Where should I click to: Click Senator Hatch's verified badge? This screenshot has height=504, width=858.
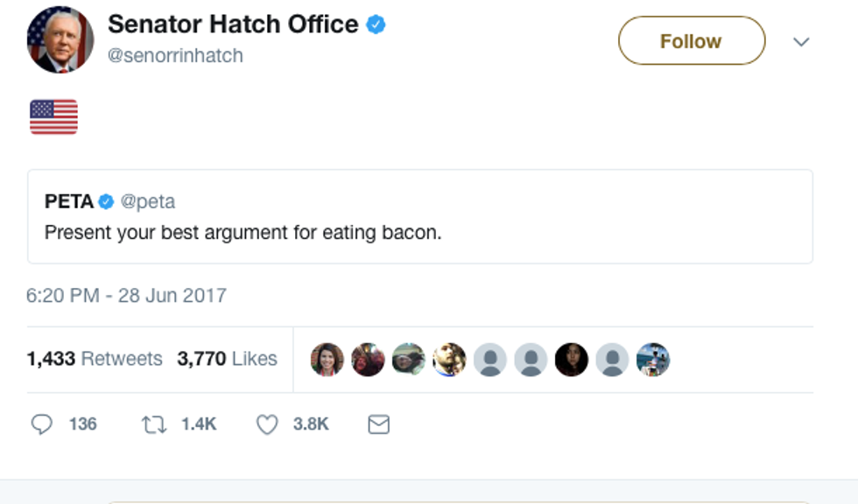(376, 24)
